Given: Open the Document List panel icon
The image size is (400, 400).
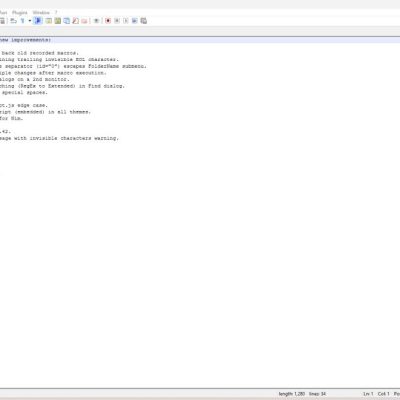Looking at the screenshot, I should coord(67,21).
